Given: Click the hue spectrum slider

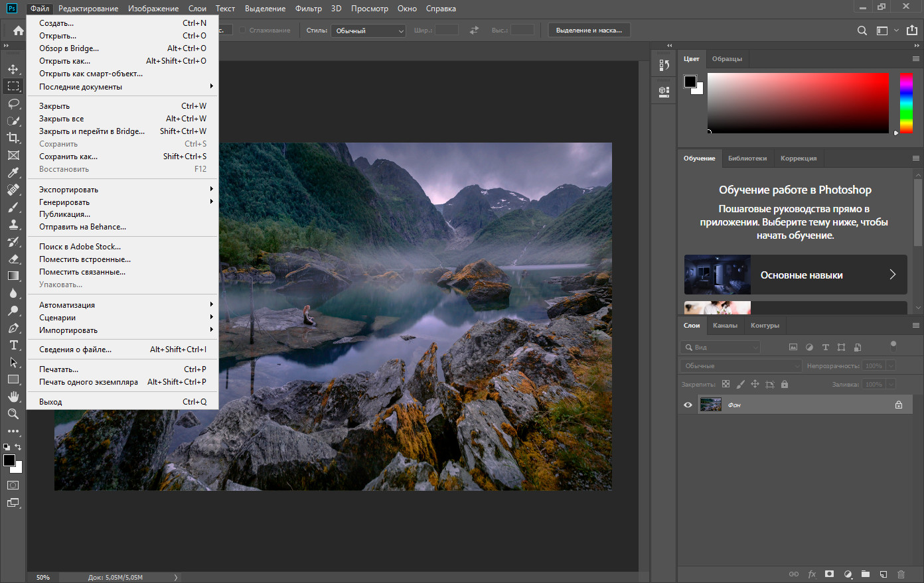Looking at the screenshot, I should coord(906,103).
